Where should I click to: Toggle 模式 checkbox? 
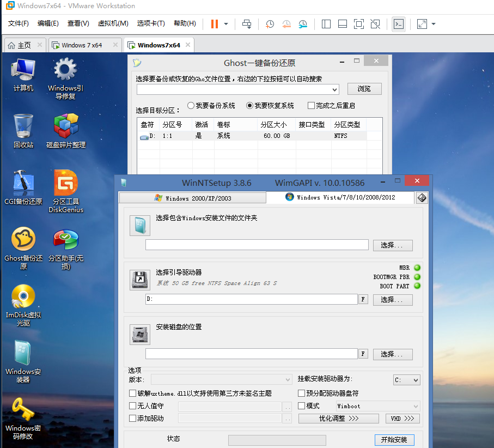click(302, 405)
